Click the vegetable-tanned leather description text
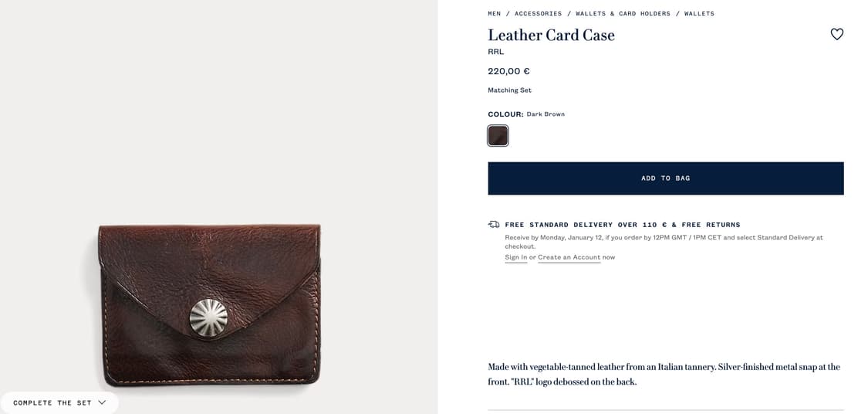This screenshot has height=414, width=868. 664,374
